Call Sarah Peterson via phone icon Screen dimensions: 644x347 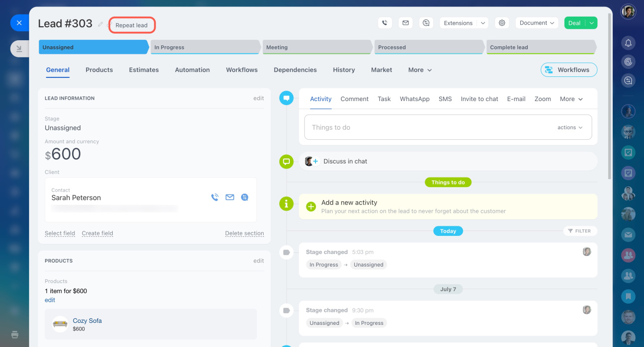pyautogui.click(x=215, y=198)
